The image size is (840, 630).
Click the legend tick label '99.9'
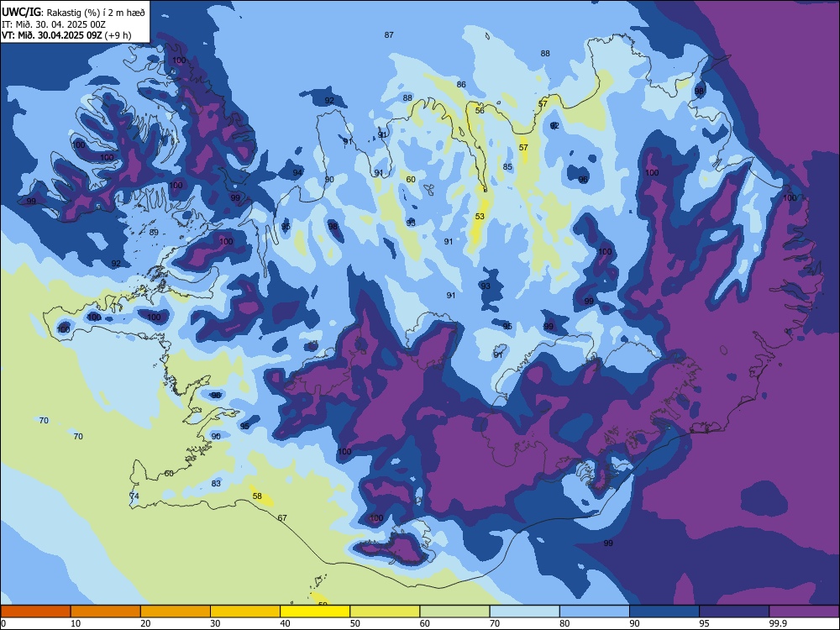pos(778,623)
